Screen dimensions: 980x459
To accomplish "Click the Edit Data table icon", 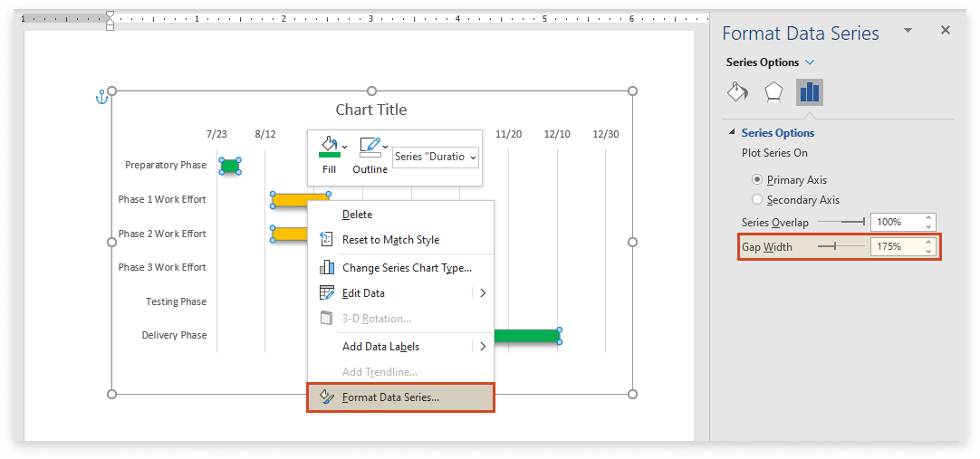I will click(326, 293).
